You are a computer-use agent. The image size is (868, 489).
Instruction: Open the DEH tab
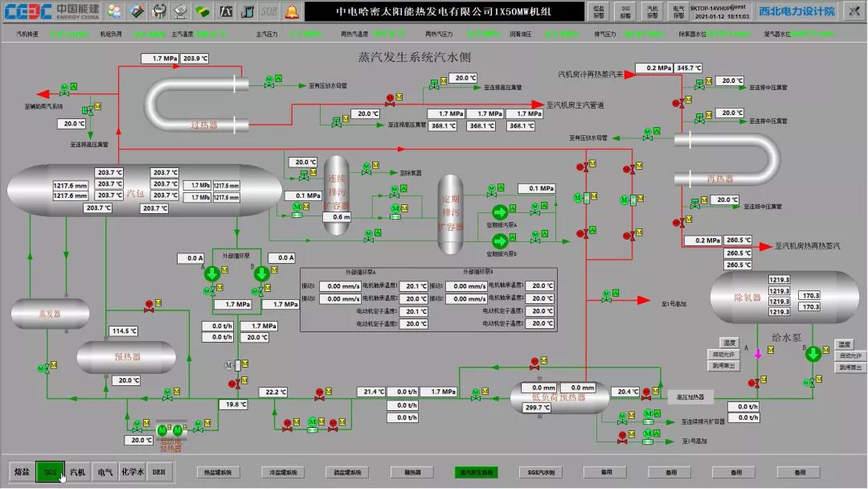pyautogui.click(x=158, y=472)
